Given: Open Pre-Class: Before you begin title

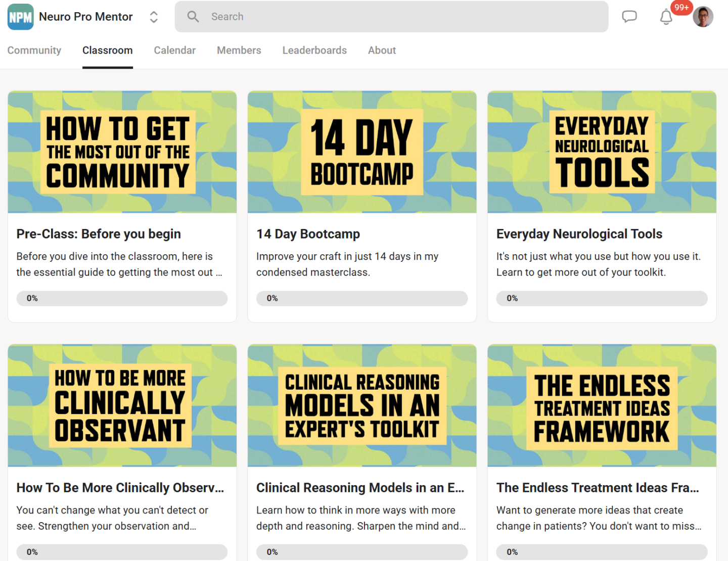Looking at the screenshot, I should click(99, 234).
